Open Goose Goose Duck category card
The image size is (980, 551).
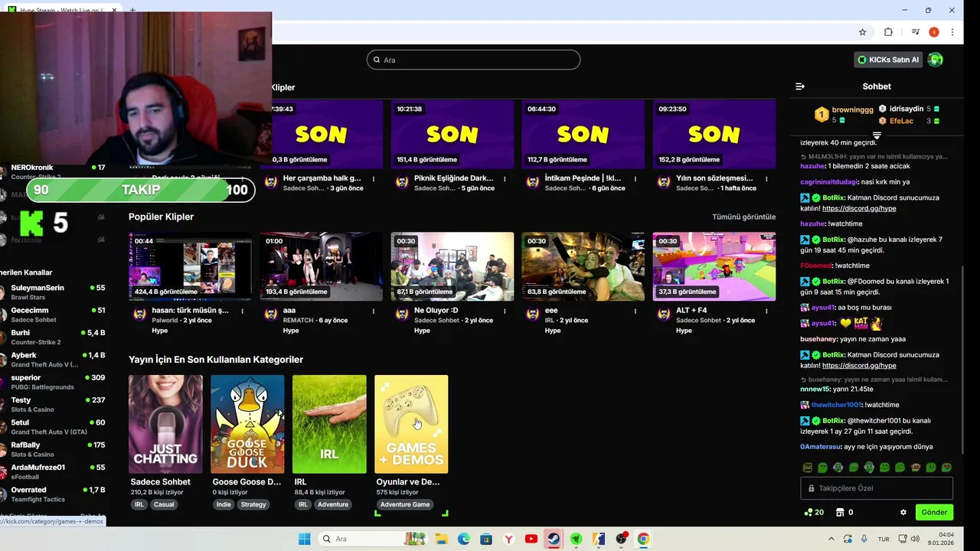coord(247,424)
